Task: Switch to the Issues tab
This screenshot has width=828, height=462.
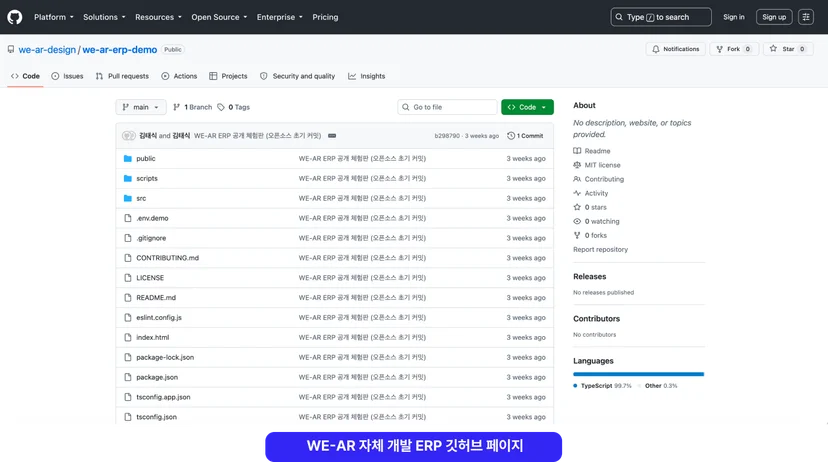Action: pyautogui.click(x=67, y=76)
